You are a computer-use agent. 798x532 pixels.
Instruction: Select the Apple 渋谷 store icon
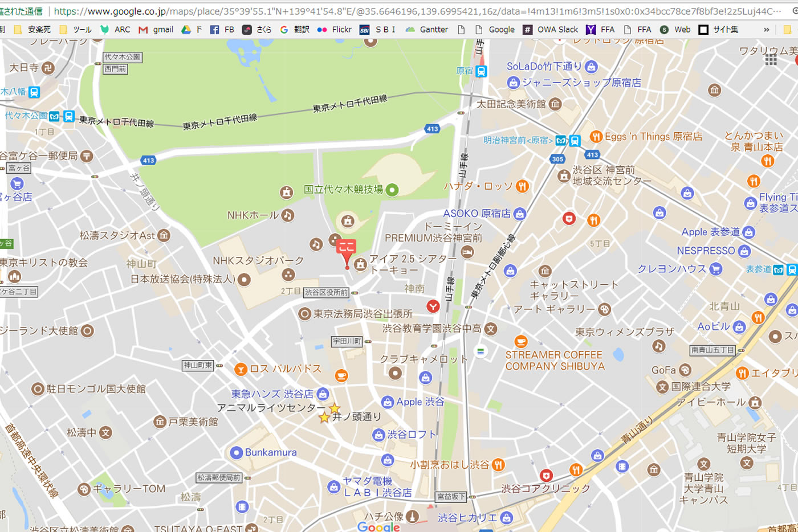pos(388,402)
